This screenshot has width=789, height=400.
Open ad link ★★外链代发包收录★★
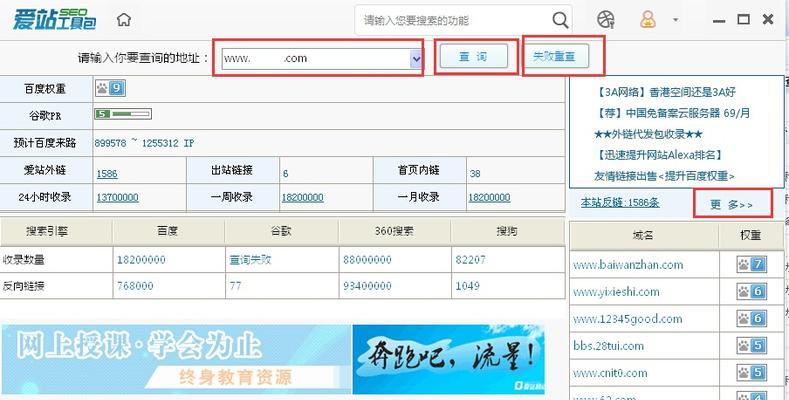click(648, 134)
